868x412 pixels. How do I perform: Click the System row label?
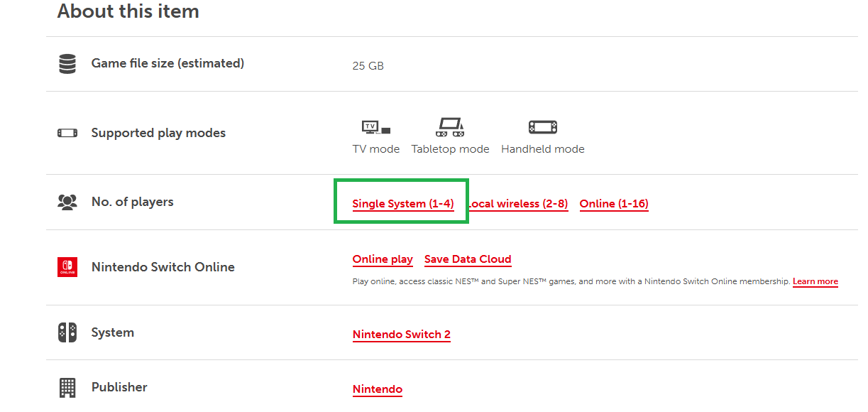[x=113, y=332]
